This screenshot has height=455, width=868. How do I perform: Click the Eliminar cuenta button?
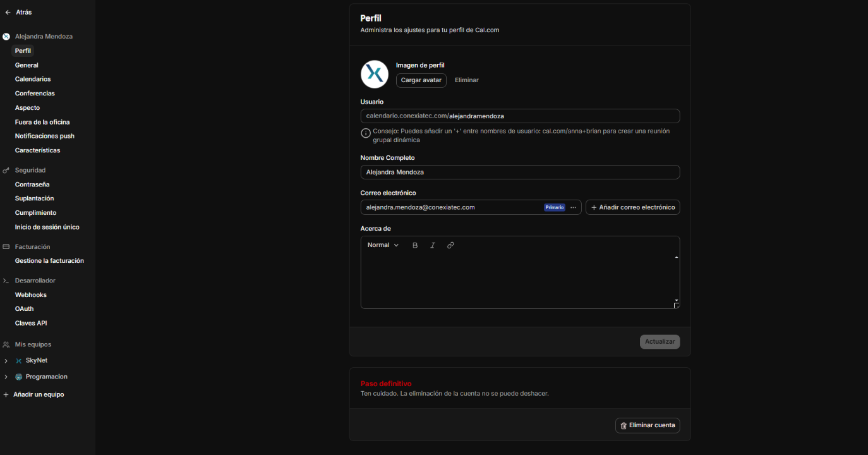point(648,425)
